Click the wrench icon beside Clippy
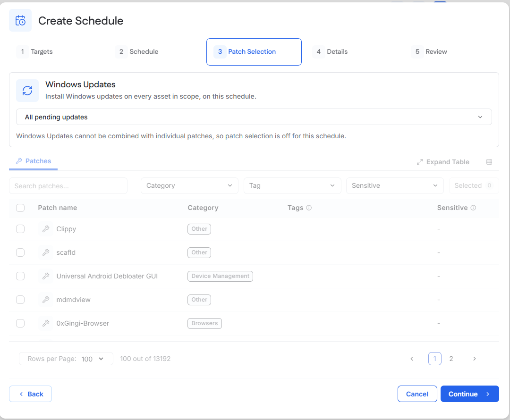This screenshot has width=510, height=420. (x=46, y=229)
